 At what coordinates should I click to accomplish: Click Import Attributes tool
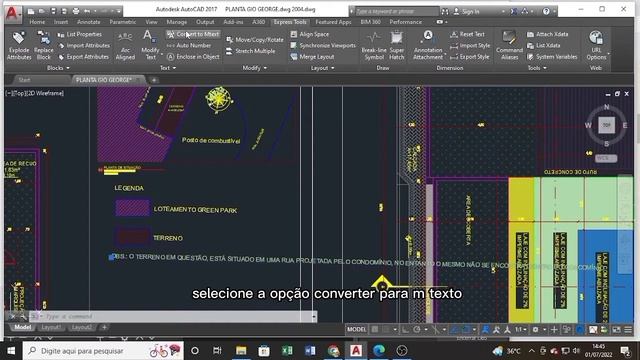pos(84,46)
